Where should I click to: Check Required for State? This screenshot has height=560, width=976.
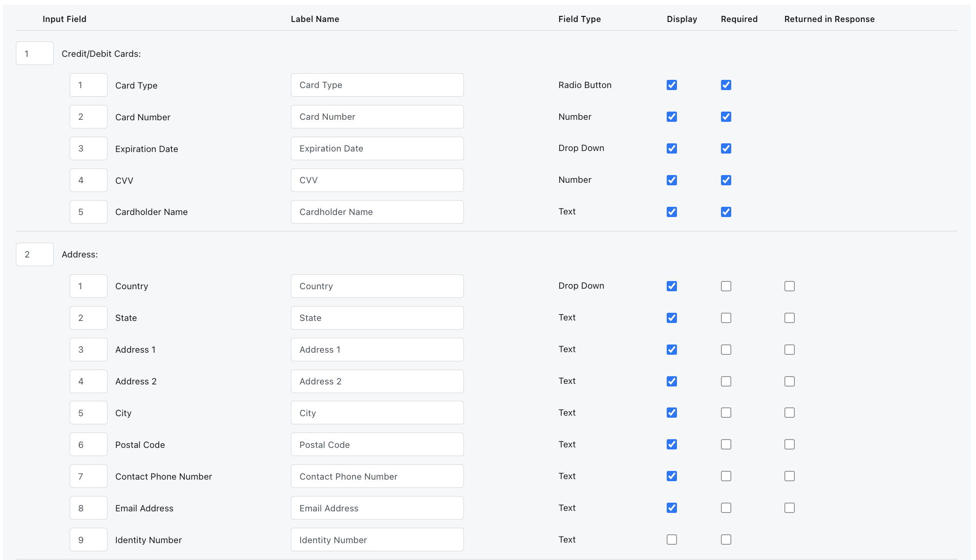click(x=726, y=318)
